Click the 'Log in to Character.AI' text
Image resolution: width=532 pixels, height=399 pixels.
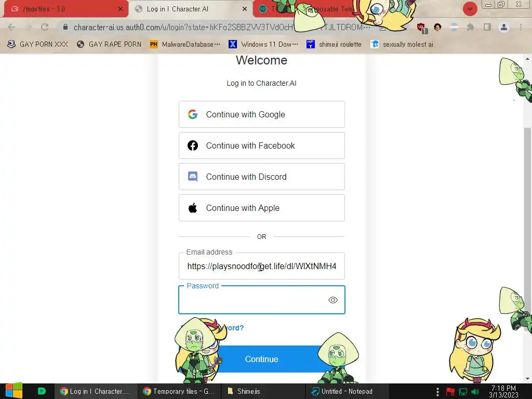click(262, 83)
